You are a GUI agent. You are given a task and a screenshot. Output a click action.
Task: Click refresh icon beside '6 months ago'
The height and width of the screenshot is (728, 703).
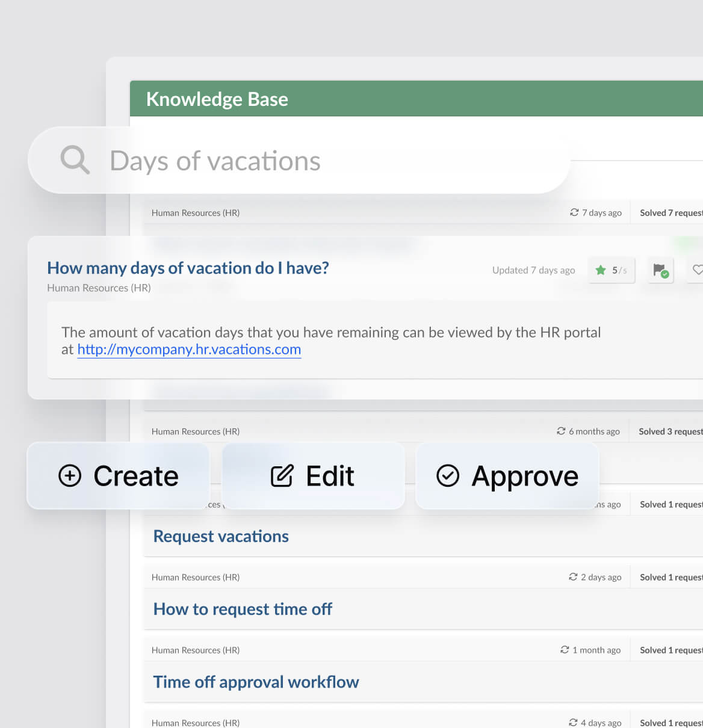tap(561, 431)
